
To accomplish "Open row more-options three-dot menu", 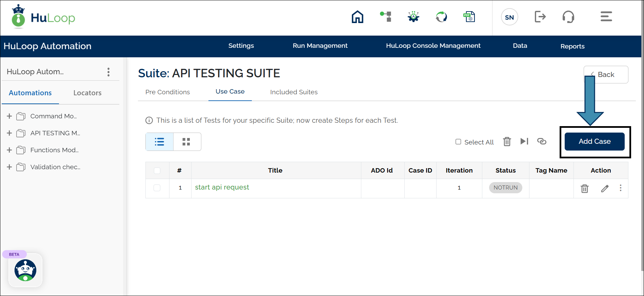I will pyautogui.click(x=620, y=188).
